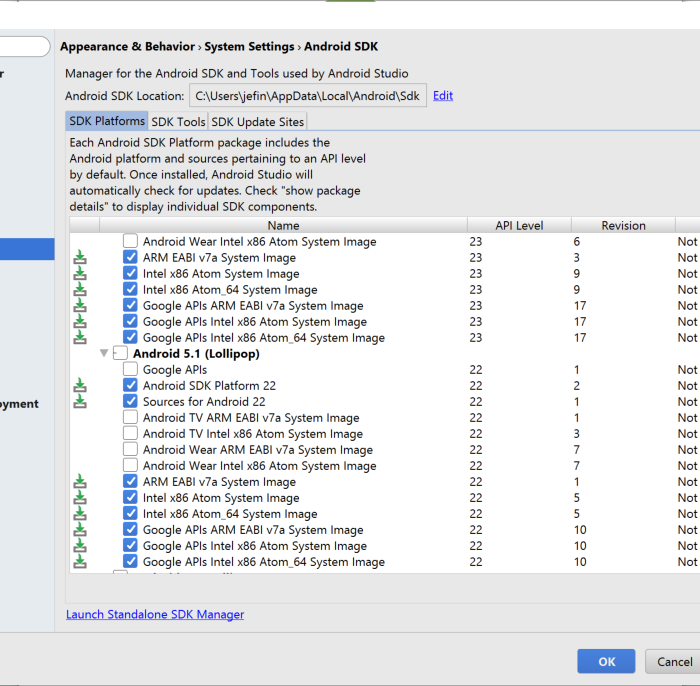Click download icon beside Intel x86 Atom API 23
The height and width of the screenshot is (686, 700).
click(80, 274)
